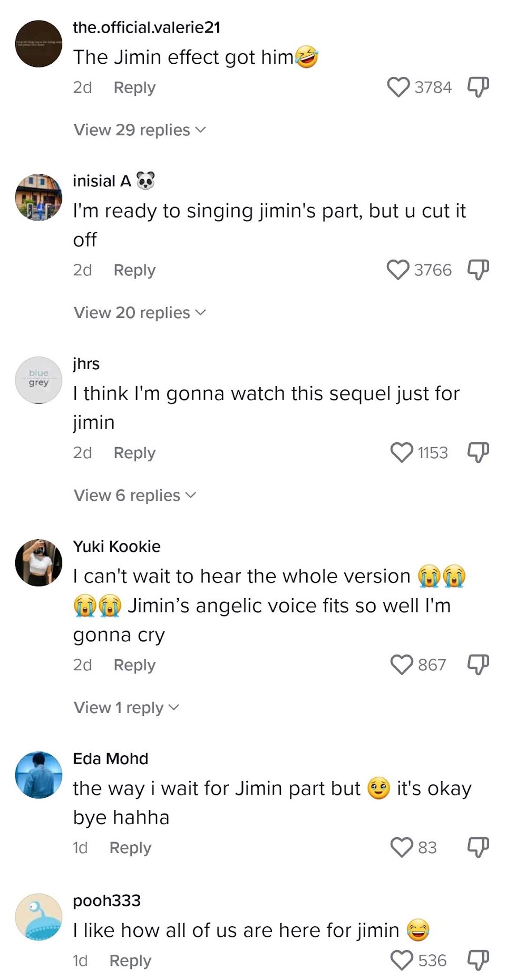Like the.official.valerie21's comment with heart icon
506x980 pixels.
point(398,87)
